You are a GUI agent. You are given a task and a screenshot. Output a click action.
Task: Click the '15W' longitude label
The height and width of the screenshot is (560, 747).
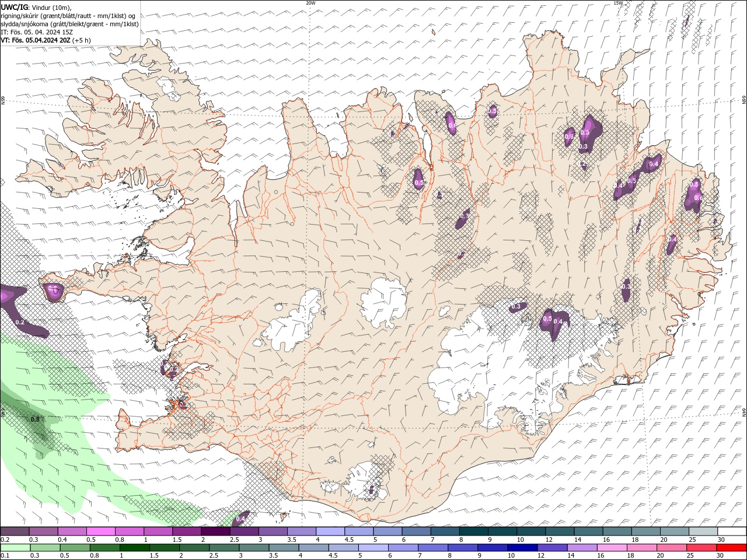[618, 3]
